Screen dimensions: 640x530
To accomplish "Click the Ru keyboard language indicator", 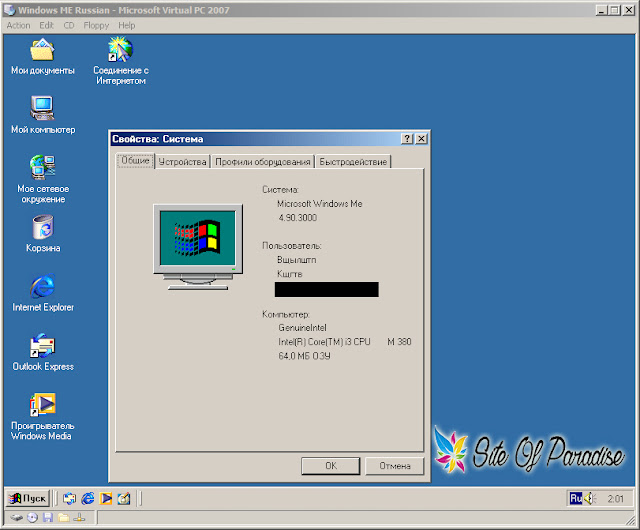I will (576, 498).
